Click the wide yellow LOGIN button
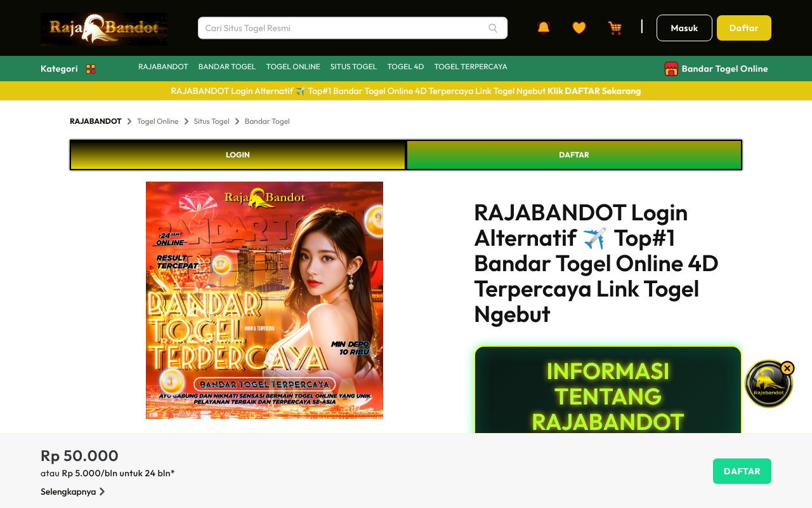812x508 pixels. coord(238,155)
